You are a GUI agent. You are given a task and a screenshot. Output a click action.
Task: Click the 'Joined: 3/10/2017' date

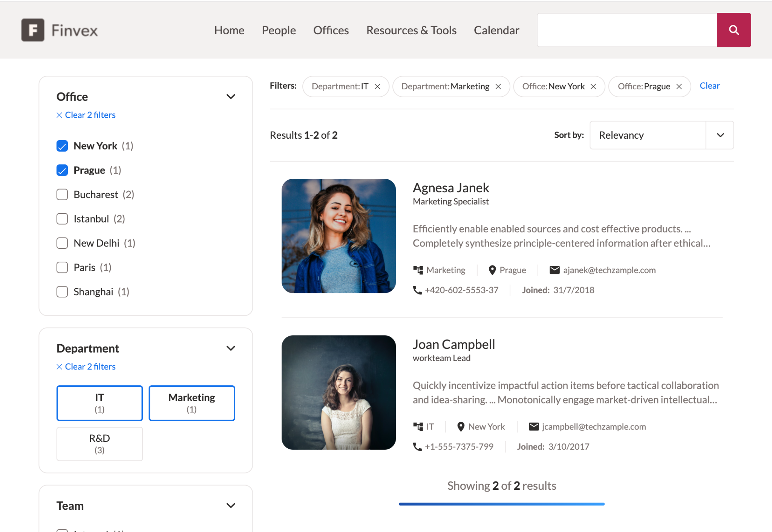point(553,446)
